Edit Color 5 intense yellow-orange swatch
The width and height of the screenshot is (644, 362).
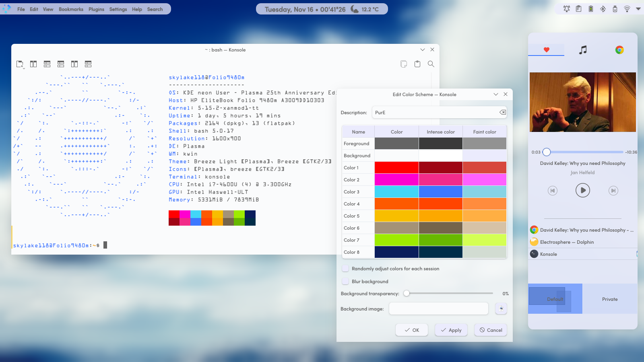(x=441, y=216)
